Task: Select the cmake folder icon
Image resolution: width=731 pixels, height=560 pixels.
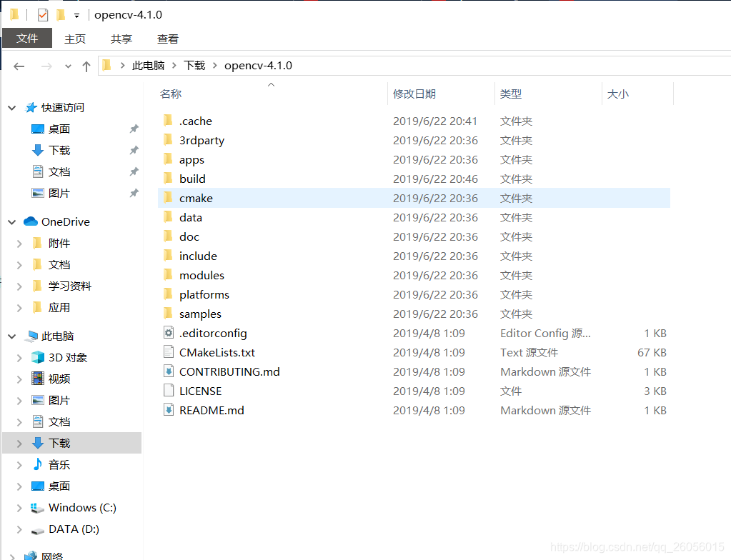Action: [169, 198]
